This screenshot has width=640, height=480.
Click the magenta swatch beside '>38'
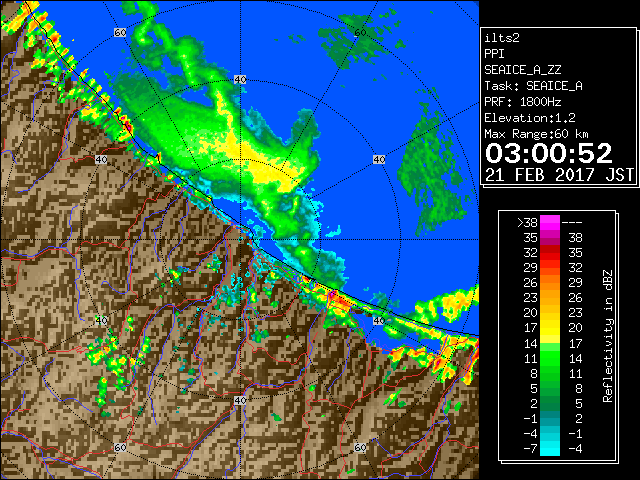click(550, 223)
